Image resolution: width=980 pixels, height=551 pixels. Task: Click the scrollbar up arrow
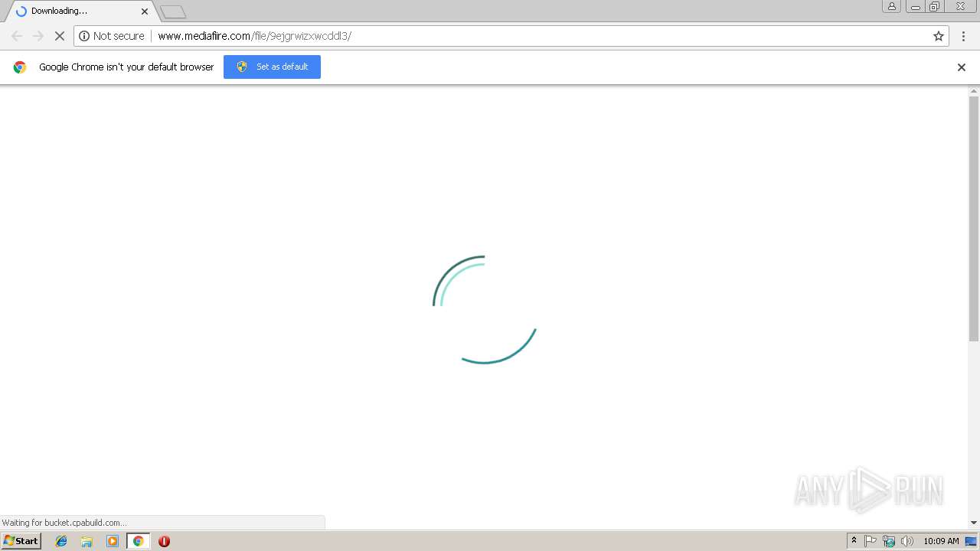(x=974, y=91)
